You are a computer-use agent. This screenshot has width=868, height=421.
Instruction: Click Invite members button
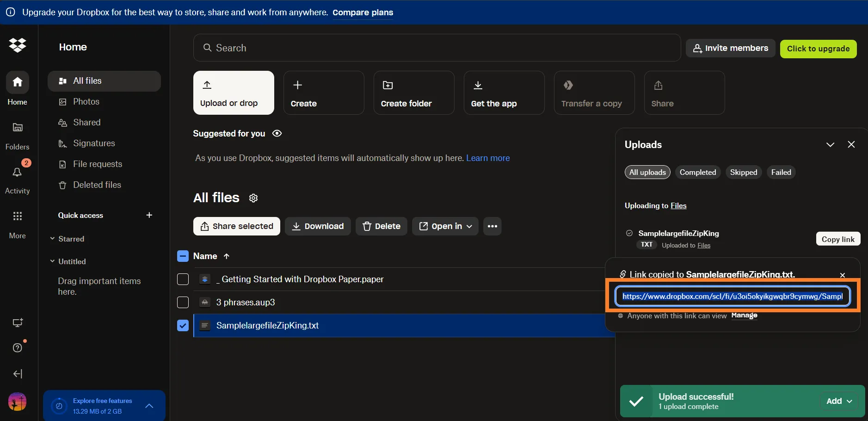731,48
